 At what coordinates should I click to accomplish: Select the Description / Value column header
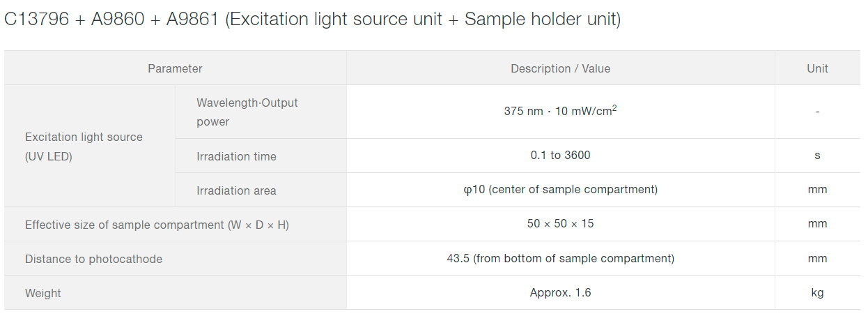click(x=560, y=68)
